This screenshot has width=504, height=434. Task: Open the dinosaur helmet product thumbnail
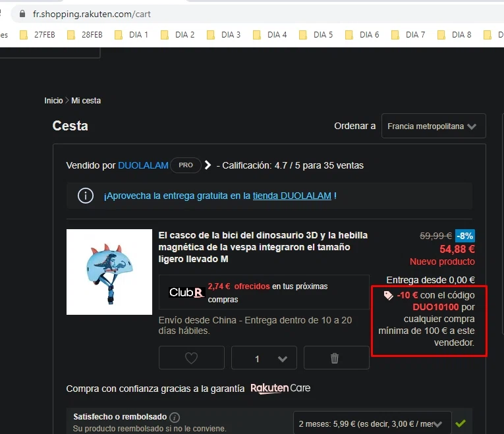[x=109, y=272]
